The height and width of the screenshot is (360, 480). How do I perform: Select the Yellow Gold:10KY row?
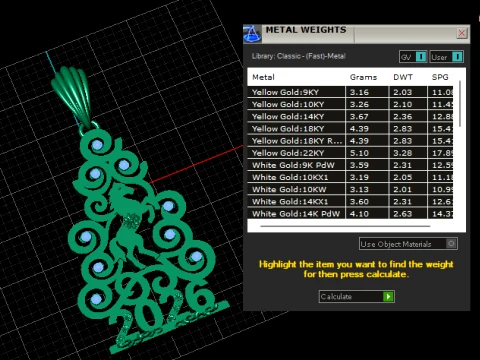point(350,104)
